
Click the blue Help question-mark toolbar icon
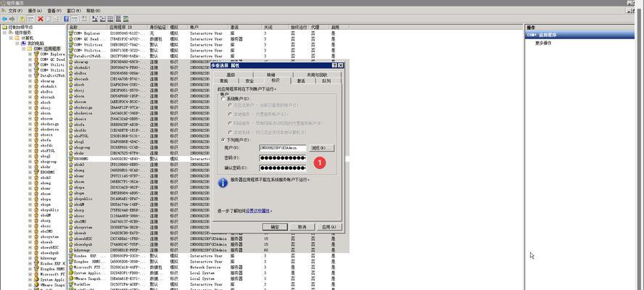click(66, 18)
